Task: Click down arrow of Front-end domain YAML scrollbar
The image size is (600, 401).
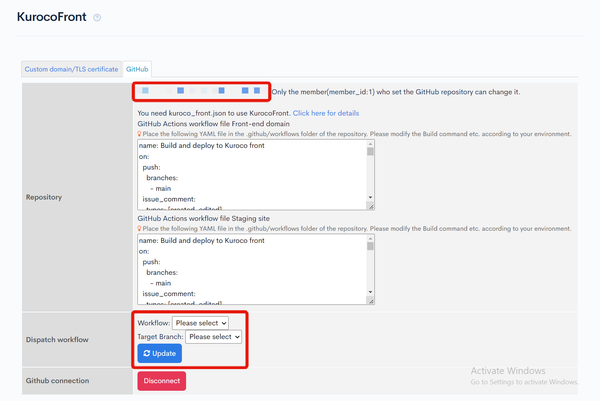Action: pos(370,197)
